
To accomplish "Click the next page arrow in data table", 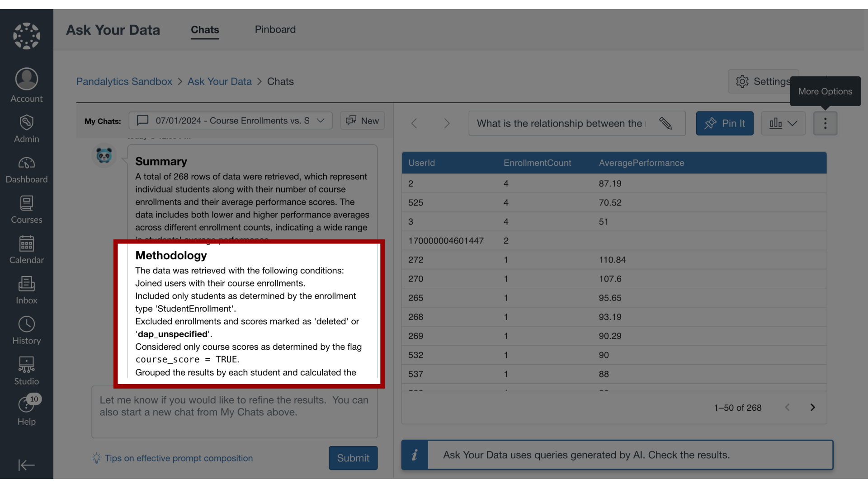I will (812, 408).
